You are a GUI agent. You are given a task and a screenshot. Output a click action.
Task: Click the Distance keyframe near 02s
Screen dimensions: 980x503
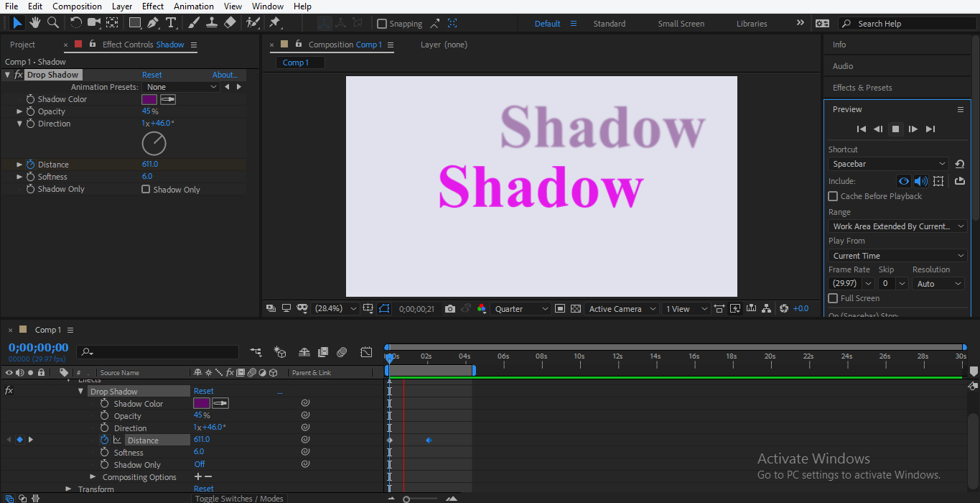tap(429, 440)
